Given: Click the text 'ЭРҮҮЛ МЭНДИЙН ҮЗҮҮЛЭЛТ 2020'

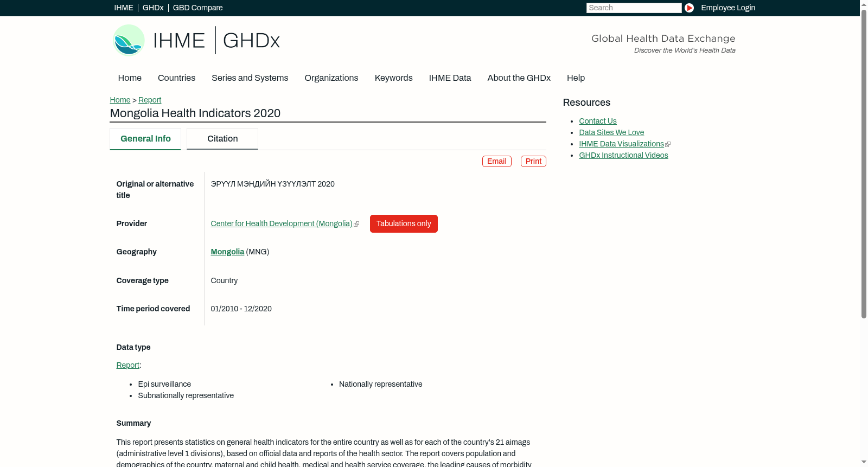Looking at the screenshot, I should click(x=273, y=184).
